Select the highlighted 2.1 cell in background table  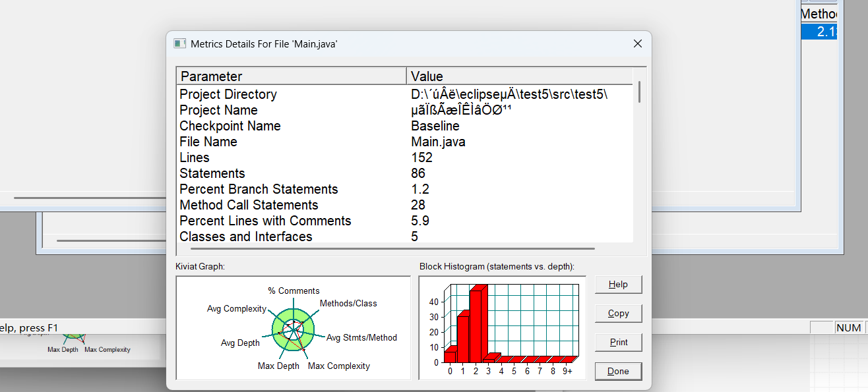[x=819, y=32]
